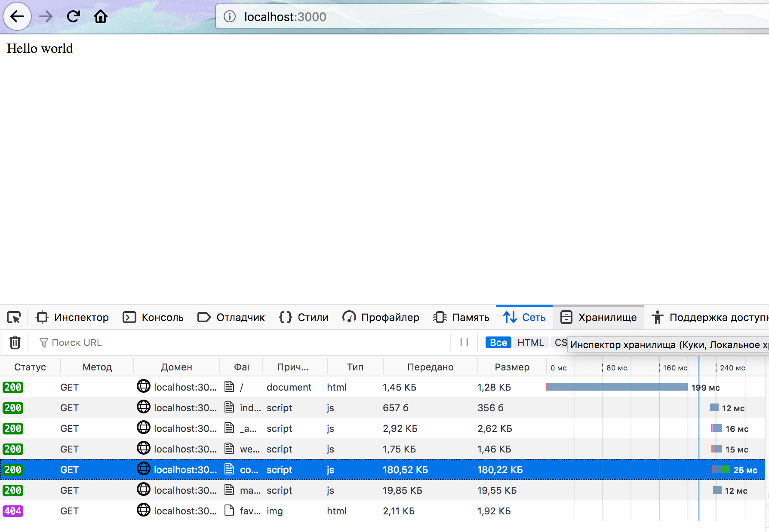Enable the Все request filter

[498, 342]
